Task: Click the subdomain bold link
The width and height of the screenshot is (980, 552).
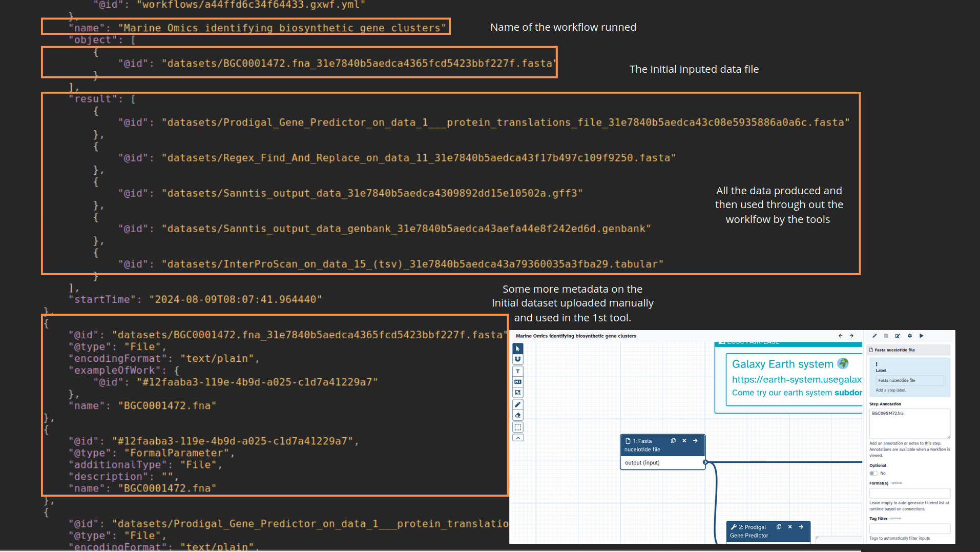Action: point(848,393)
